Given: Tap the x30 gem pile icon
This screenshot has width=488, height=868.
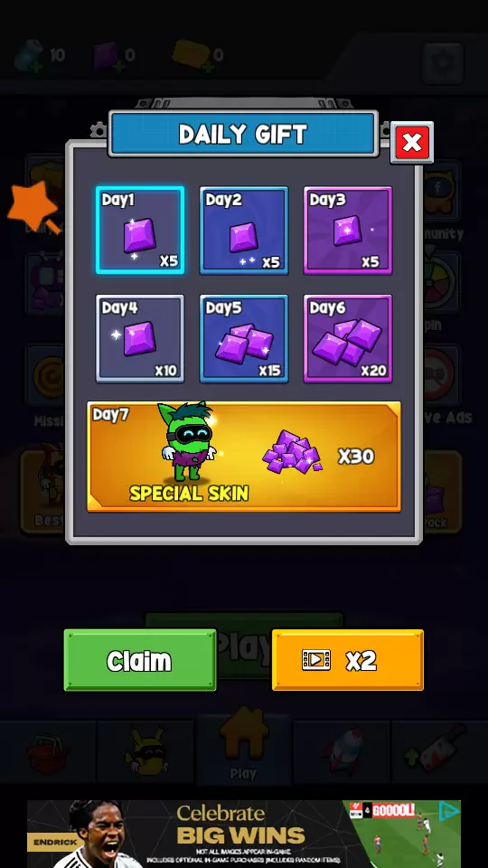Looking at the screenshot, I should tap(292, 451).
